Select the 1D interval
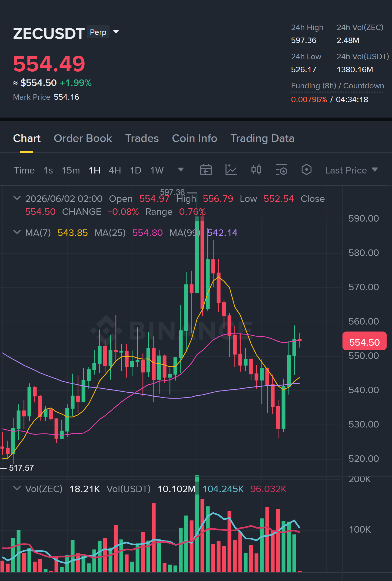 pos(135,170)
